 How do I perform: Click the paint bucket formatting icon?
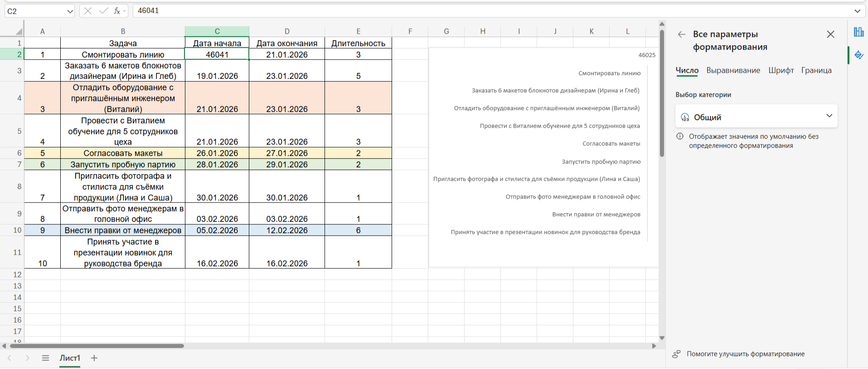(x=858, y=55)
